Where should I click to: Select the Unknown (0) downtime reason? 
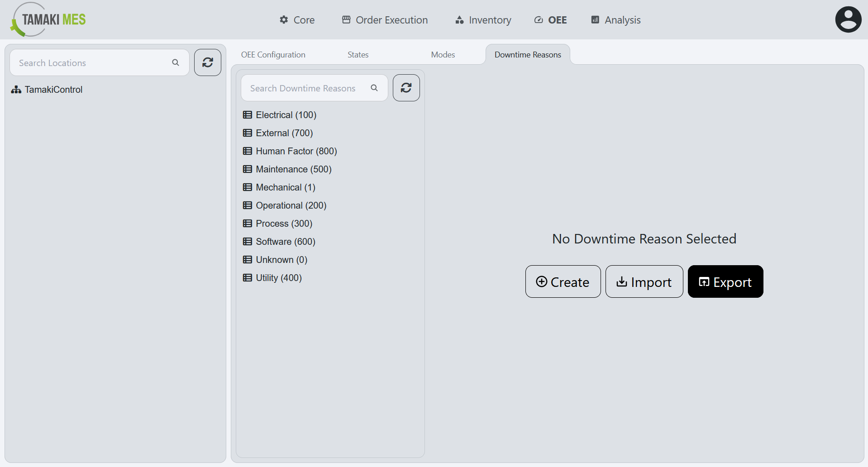pos(281,259)
